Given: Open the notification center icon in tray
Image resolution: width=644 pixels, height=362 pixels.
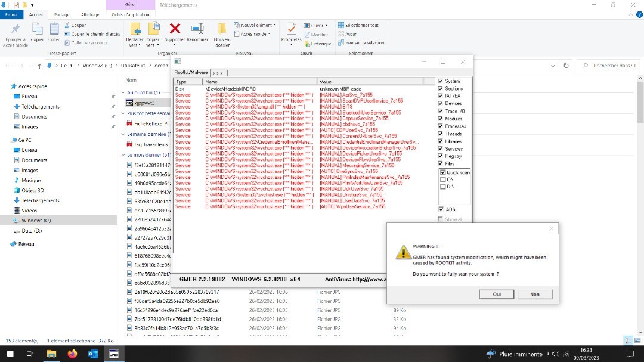Looking at the screenshot, I should (x=630, y=354).
